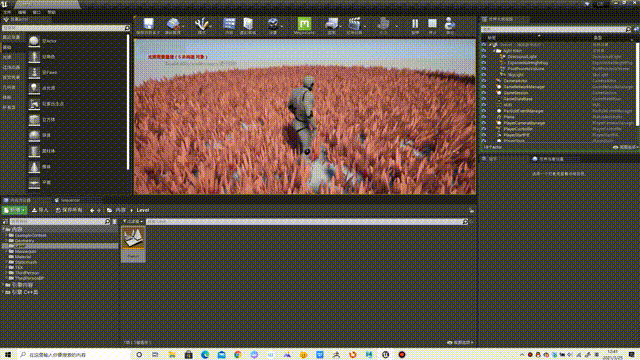This screenshot has height=360, width=640.
Task: Toggle visibility eye for PlayerController row
Action: (484, 129)
